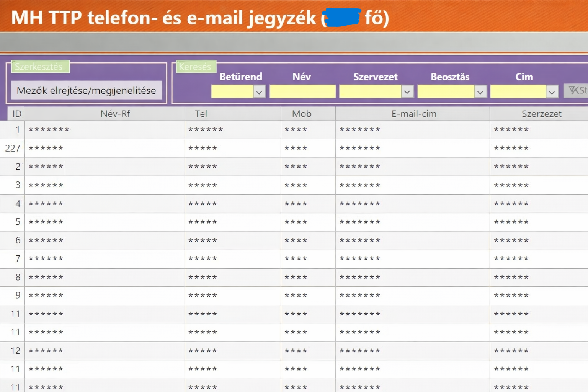Select the first row with ID 1
The image size is (588, 392).
tap(18, 129)
